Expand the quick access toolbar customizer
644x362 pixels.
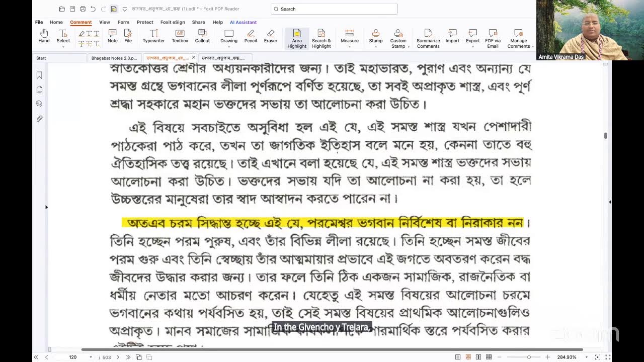(125, 9)
